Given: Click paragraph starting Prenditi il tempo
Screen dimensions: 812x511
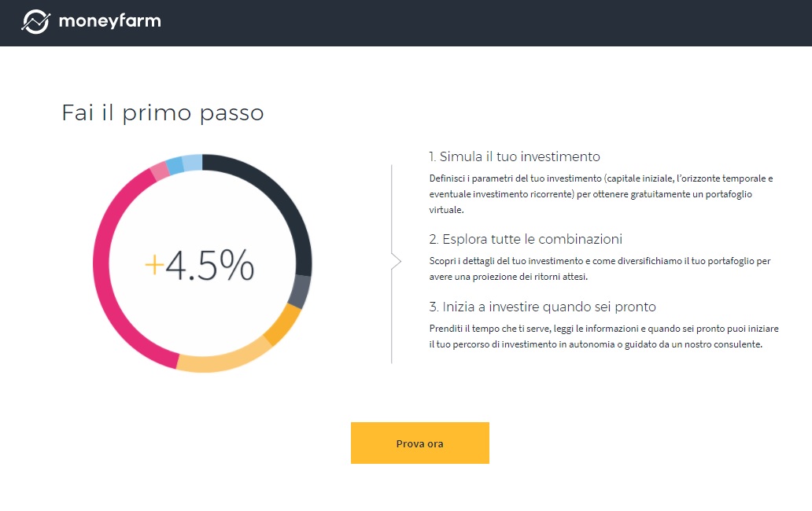Looking at the screenshot, I should (x=603, y=336).
